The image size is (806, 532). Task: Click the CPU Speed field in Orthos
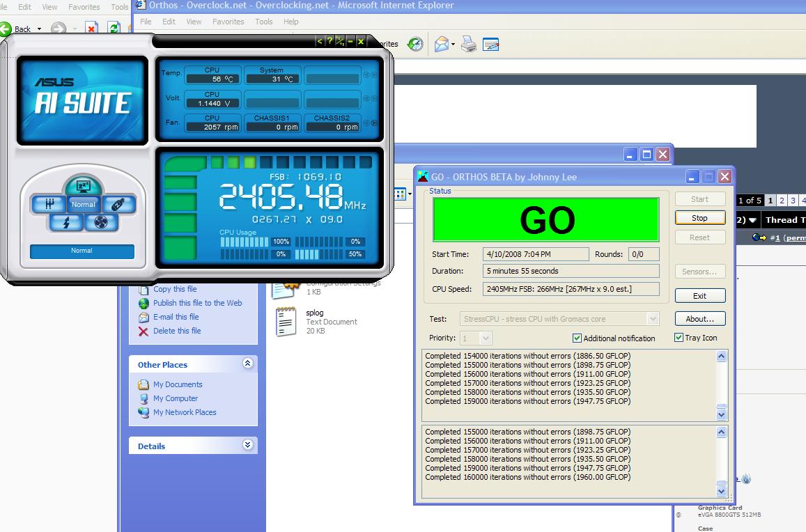[571, 289]
